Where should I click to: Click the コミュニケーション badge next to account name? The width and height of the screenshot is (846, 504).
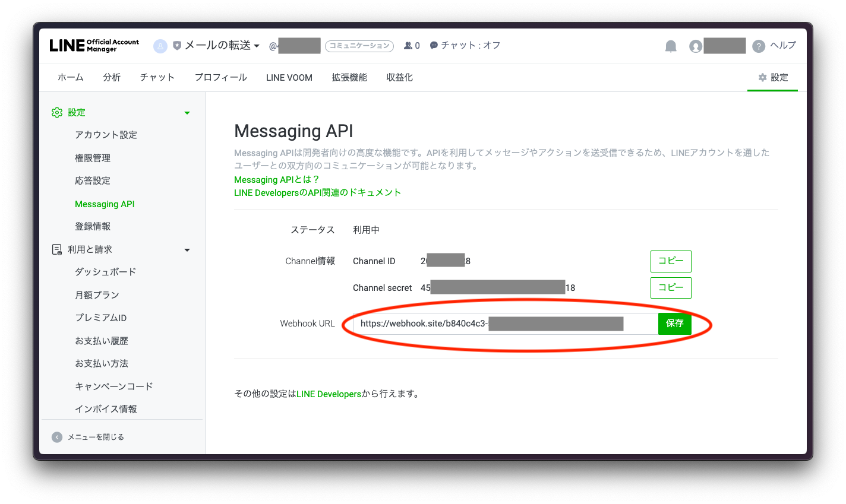click(x=359, y=46)
